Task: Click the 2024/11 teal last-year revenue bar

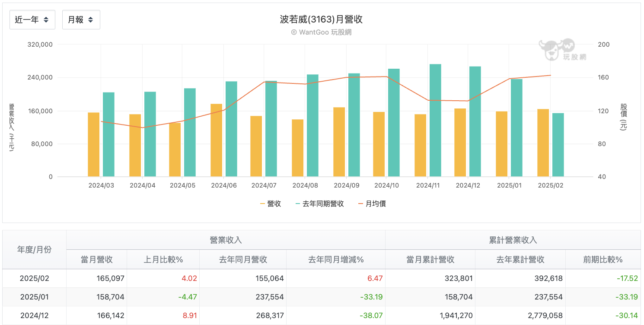Action: coord(435,120)
